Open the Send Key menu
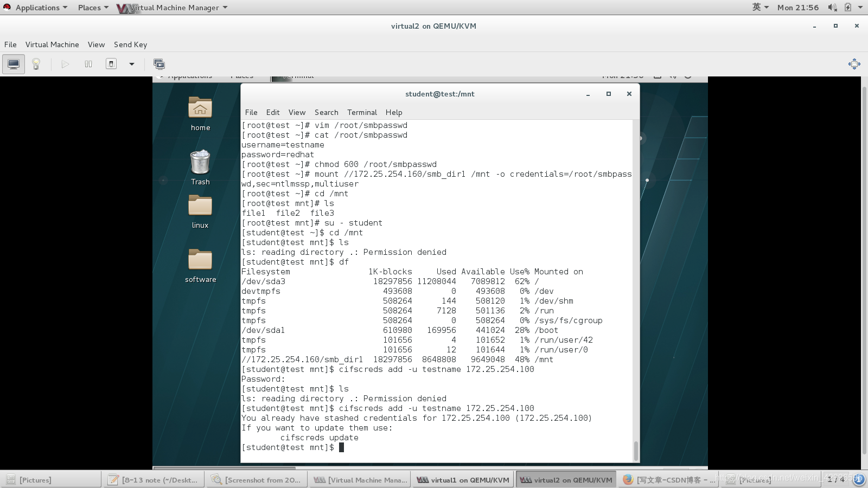868x488 pixels. [x=130, y=44]
